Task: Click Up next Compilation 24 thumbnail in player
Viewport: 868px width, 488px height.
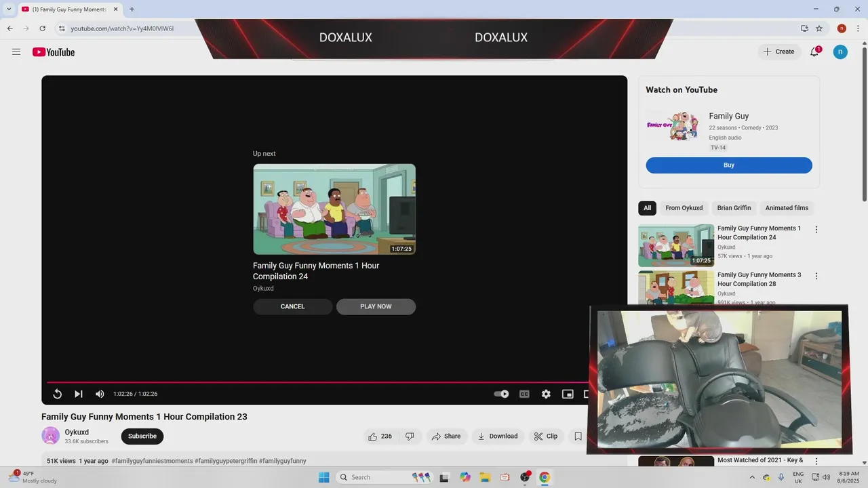Action: click(334, 209)
